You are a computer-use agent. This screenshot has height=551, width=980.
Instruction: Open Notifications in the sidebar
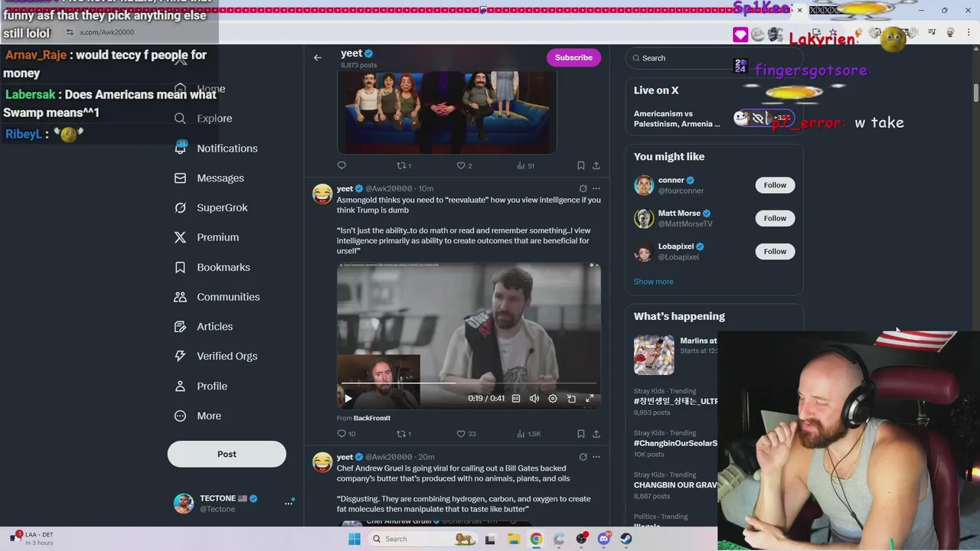217,148
